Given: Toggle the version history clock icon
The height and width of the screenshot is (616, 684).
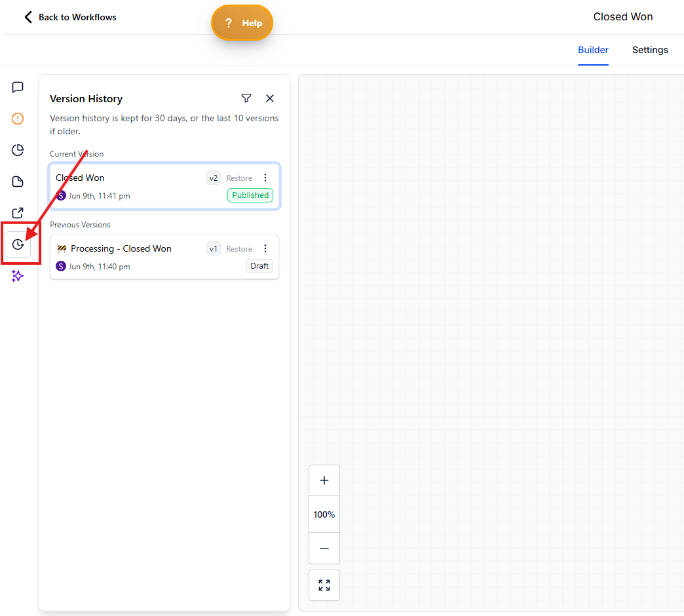Looking at the screenshot, I should (18, 244).
